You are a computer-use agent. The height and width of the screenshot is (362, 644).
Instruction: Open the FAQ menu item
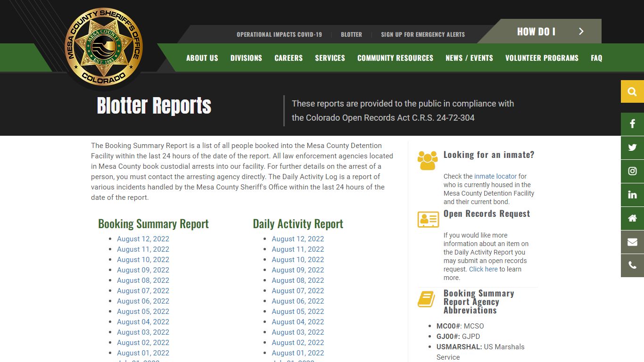596,58
